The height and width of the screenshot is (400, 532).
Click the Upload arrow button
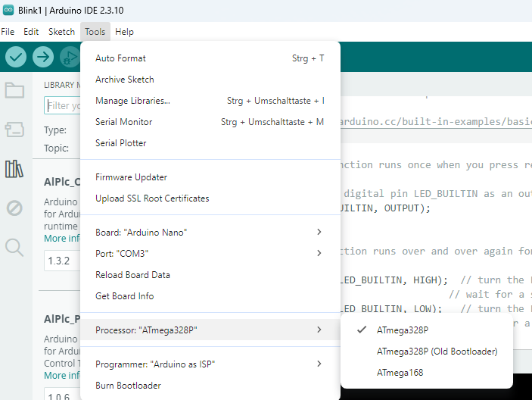coord(43,57)
